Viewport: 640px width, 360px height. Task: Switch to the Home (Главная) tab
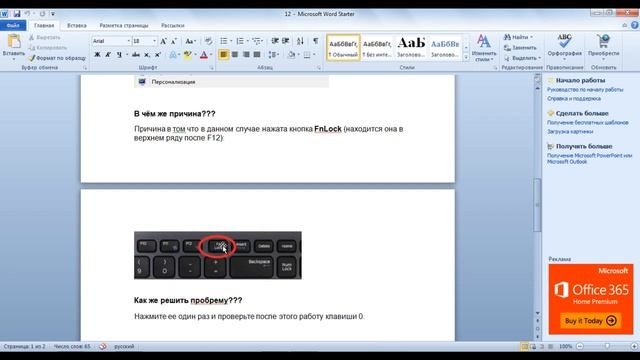[x=44, y=25]
